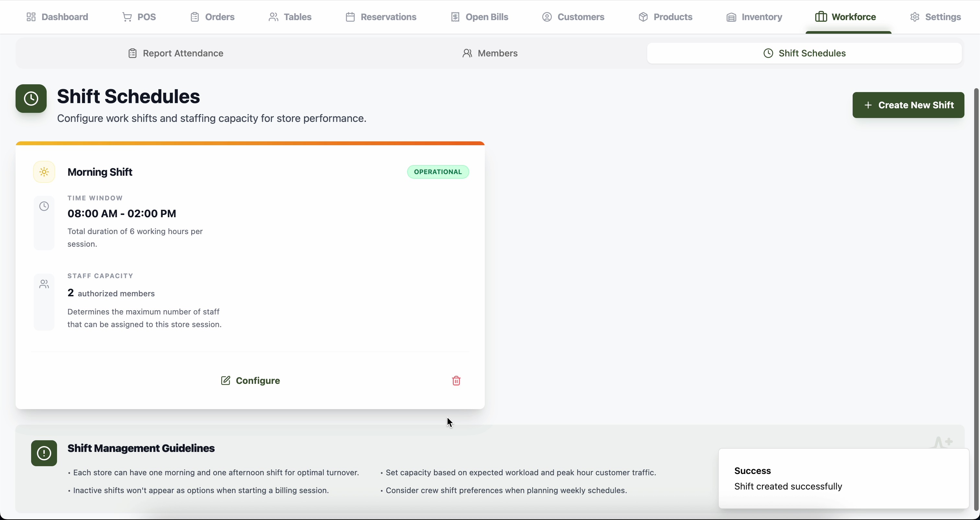This screenshot has height=520, width=980.
Task: Go to the Reservations page
Action: [381, 17]
